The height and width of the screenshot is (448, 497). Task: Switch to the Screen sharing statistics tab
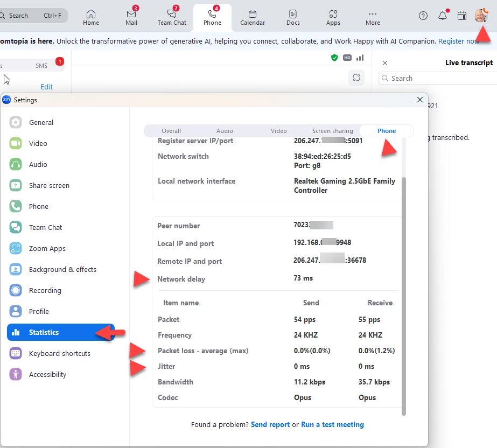332,131
